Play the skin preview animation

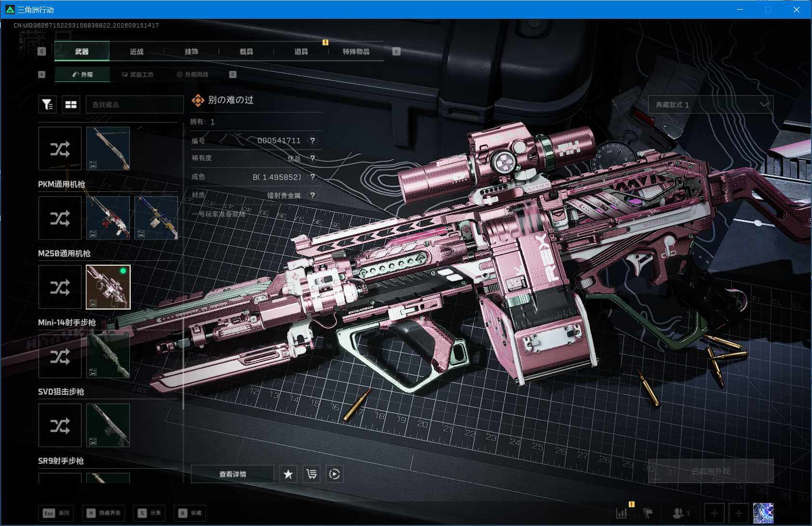pos(335,474)
